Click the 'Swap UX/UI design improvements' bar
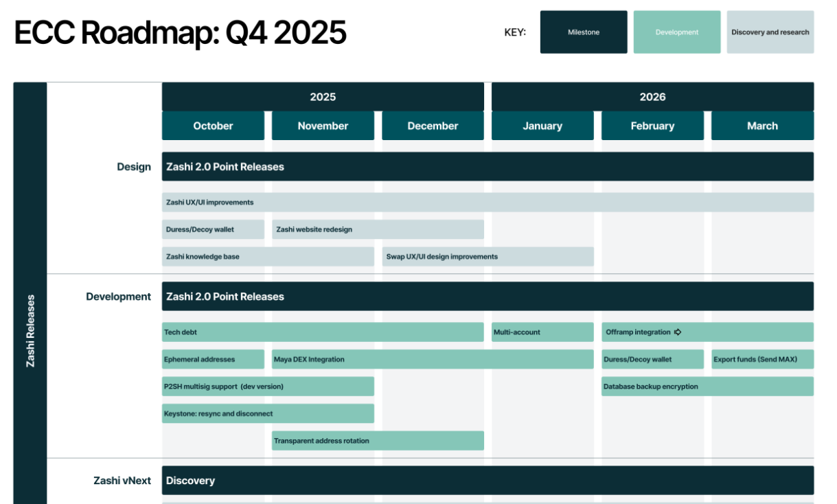 pos(488,257)
